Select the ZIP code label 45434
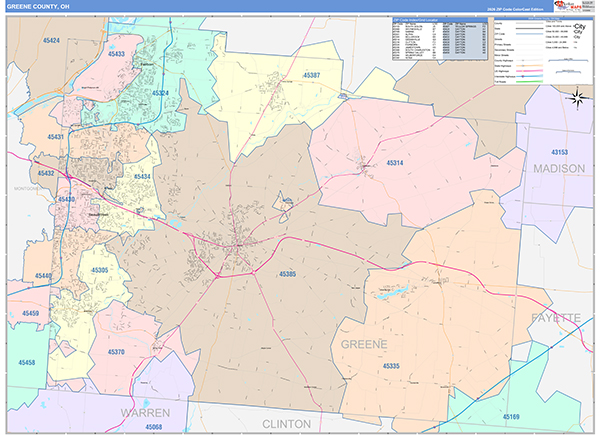The width and height of the screenshot is (600, 435). (142, 177)
